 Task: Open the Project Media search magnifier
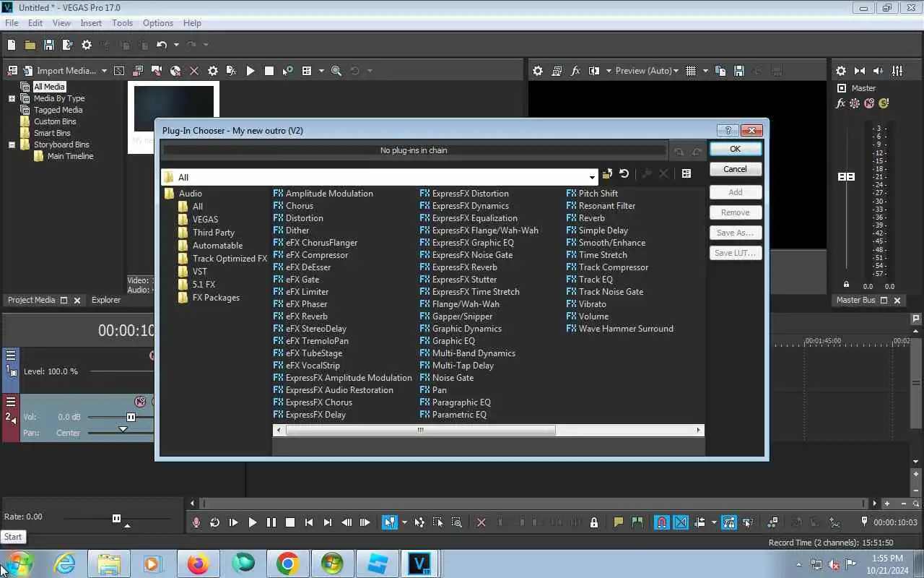[x=336, y=71]
